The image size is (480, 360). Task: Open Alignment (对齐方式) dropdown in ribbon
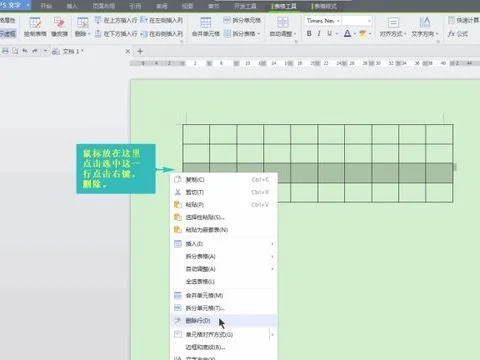click(393, 27)
